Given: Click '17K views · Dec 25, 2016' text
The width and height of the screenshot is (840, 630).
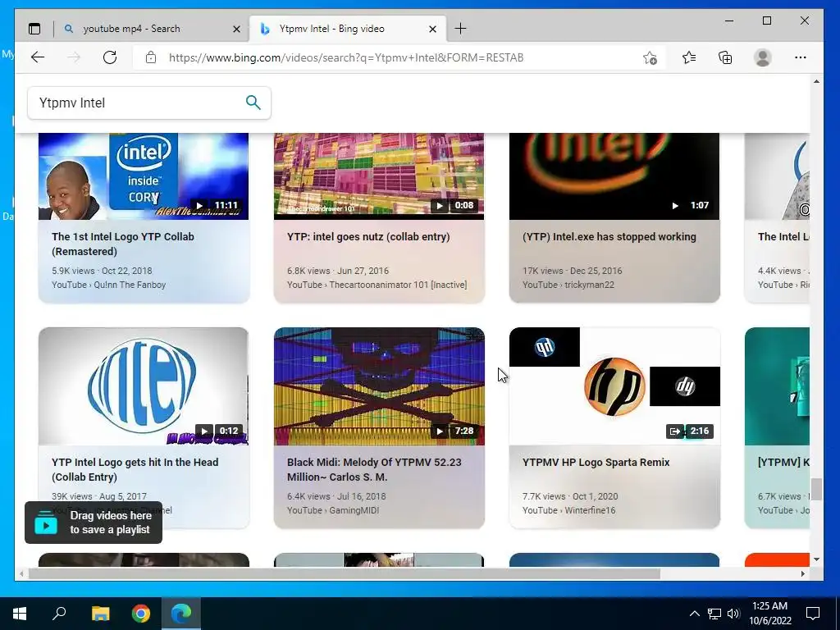Looking at the screenshot, I should click(572, 271).
